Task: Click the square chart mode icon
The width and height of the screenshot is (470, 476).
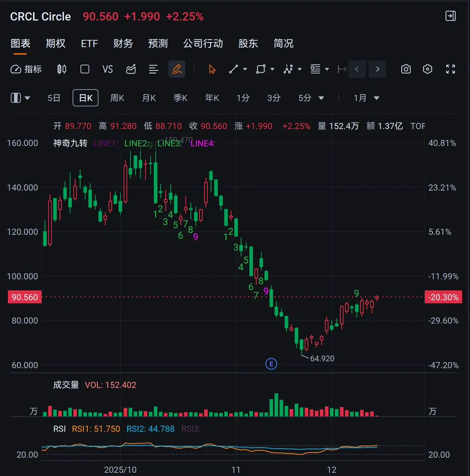Action: pyautogui.click(x=84, y=69)
